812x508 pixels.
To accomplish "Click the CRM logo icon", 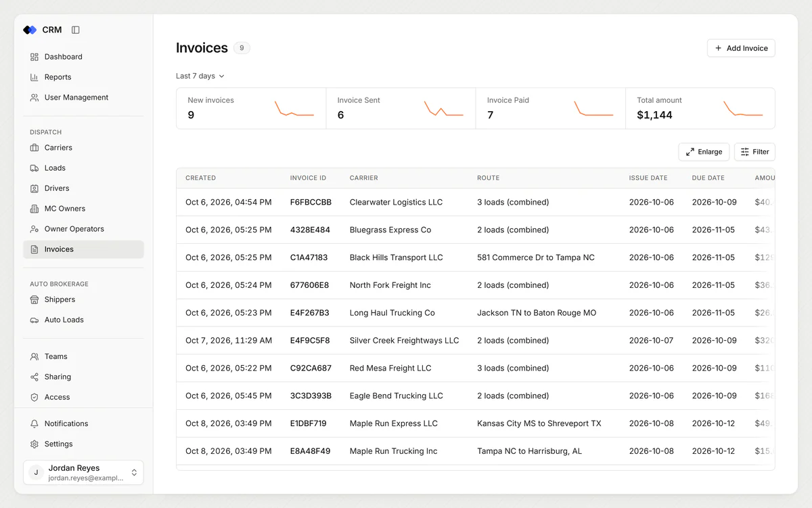I will pos(30,30).
